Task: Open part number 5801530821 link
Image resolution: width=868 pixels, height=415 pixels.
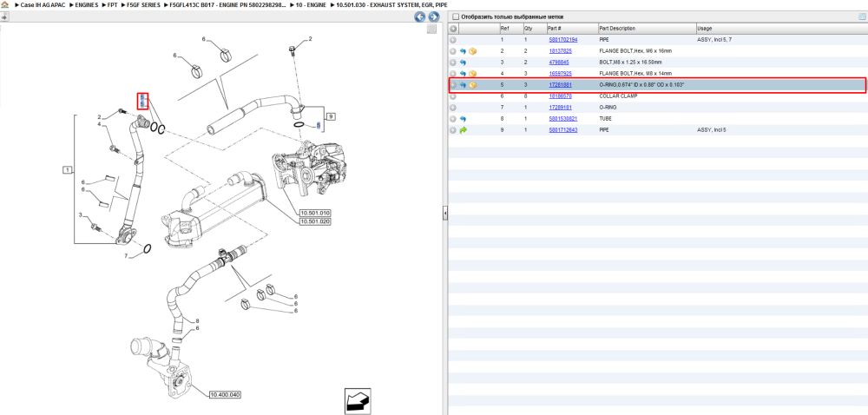Action: [x=563, y=119]
